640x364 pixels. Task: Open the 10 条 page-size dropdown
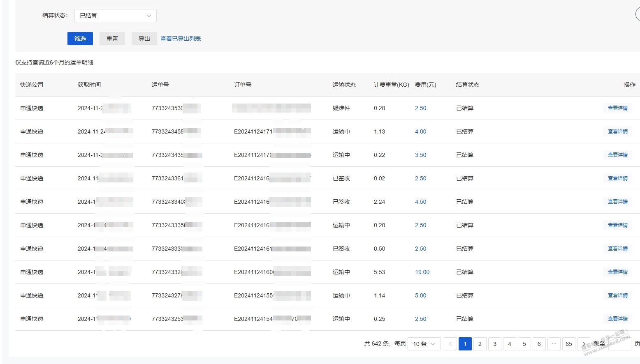click(424, 344)
